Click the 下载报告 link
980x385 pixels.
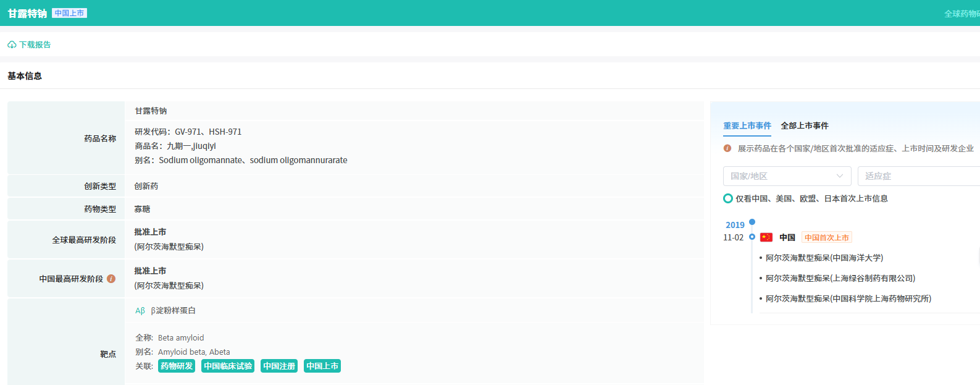click(35, 44)
